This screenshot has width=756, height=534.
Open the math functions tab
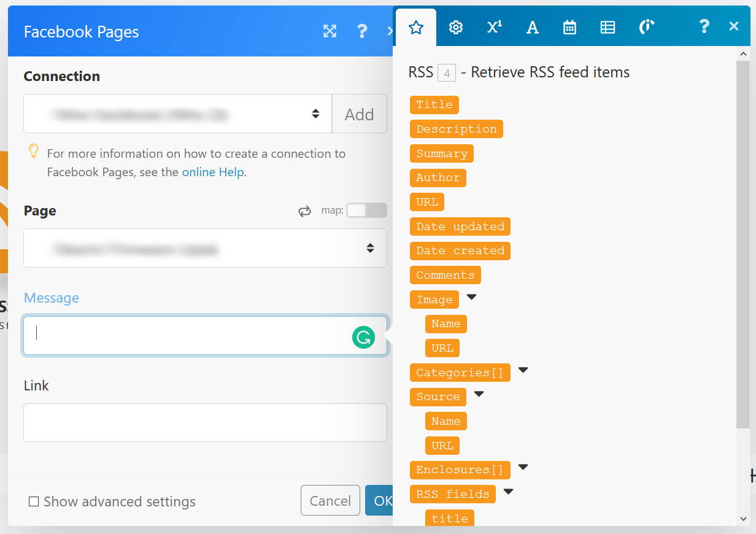pos(494,27)
